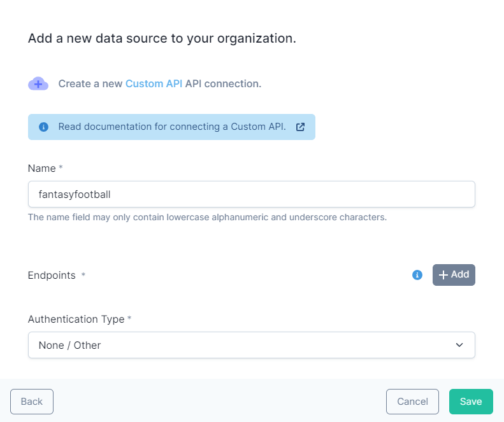
Task: Open the Custom API link
Action: 154,84
